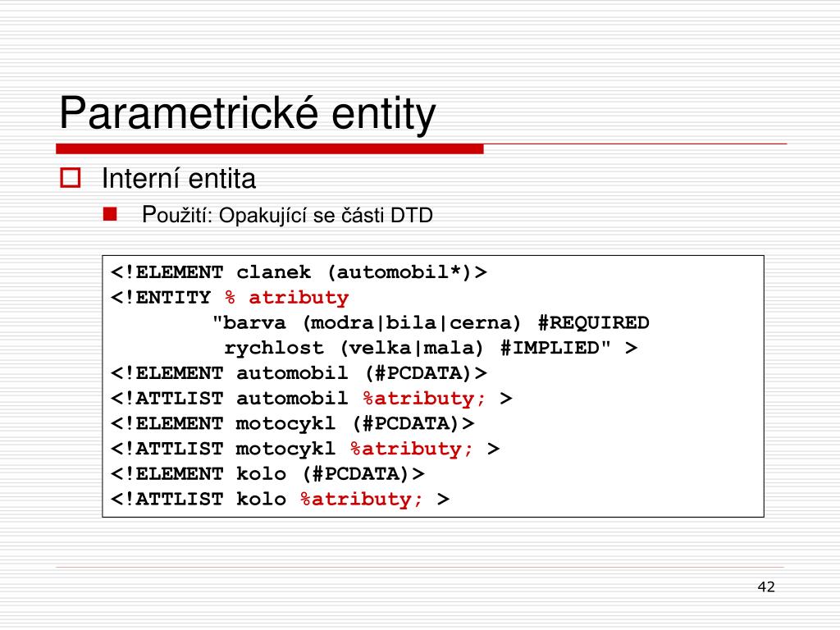Click the code line "<!ELEMENT clanek (automobil*)>"

[299, 272]
